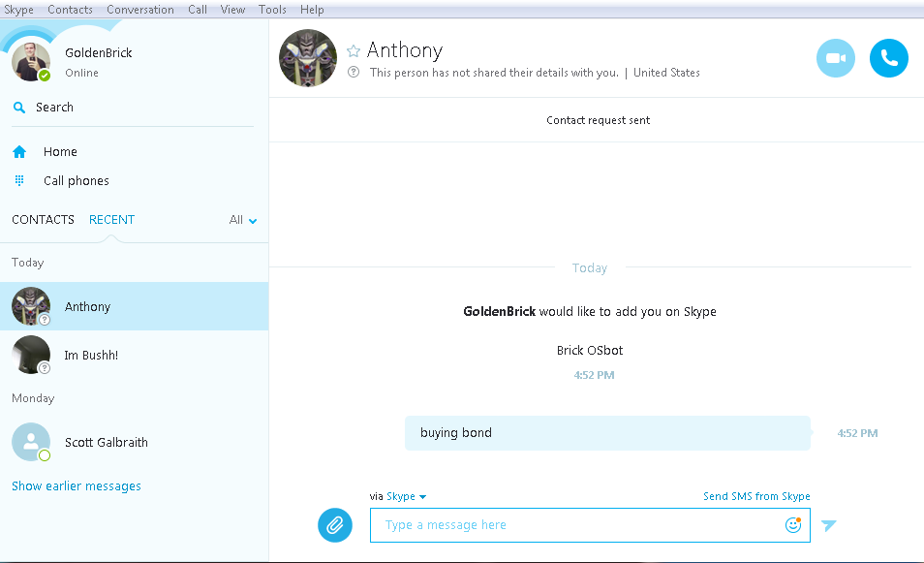Click the green online status badge on profile picture
The image size is (924, 563).
tap(45, 76)
